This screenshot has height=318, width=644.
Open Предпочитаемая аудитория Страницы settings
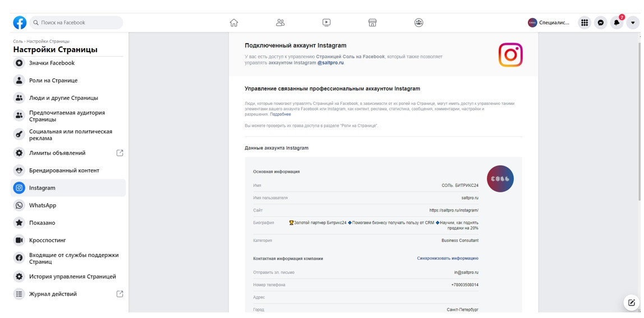click(68, 116)
